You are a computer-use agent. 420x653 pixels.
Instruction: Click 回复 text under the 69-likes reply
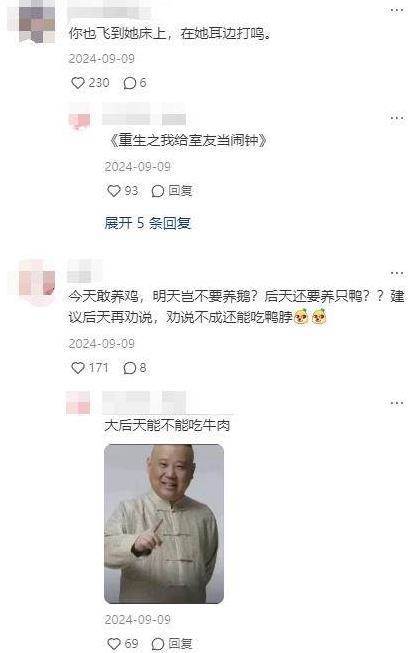tap(180, 643)
